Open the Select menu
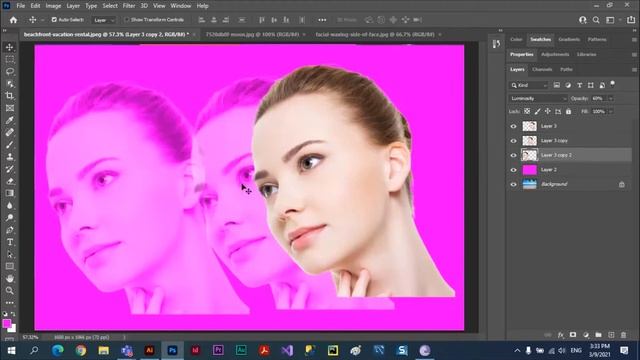The width and height of the screenshot is (640, 360). [x=110, y=6]
